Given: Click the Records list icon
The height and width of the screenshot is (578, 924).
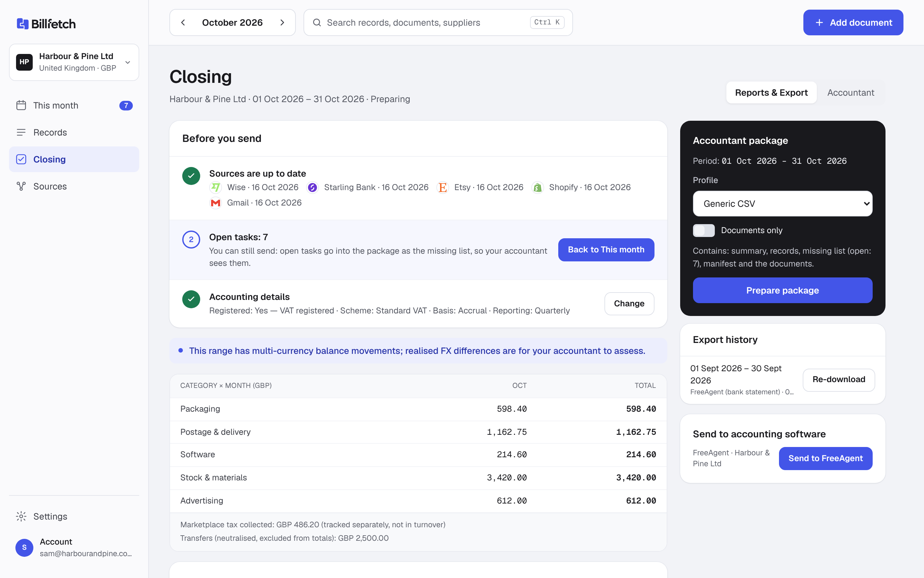Looking at the screenshot, I should [21, 132].
